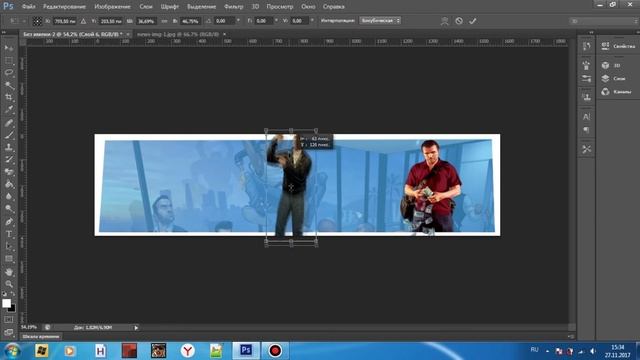Open the History panel icon

[x=587, y=47]
